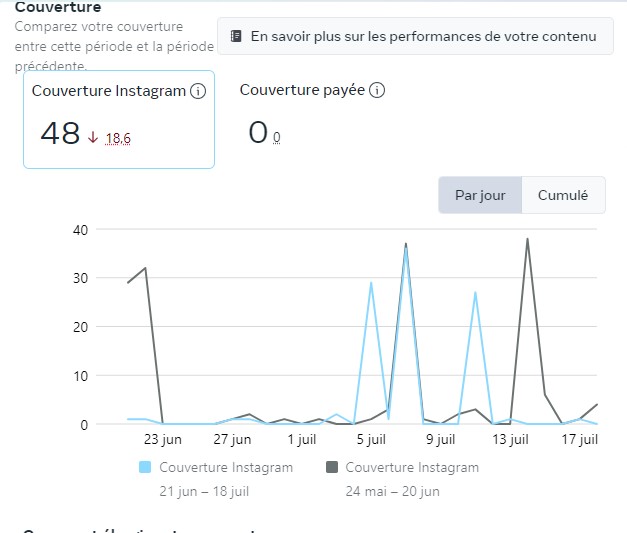Click the 20 y-axis label
Image resolution: width=627 pixels, height=533 pixels.
pos(80,327)
